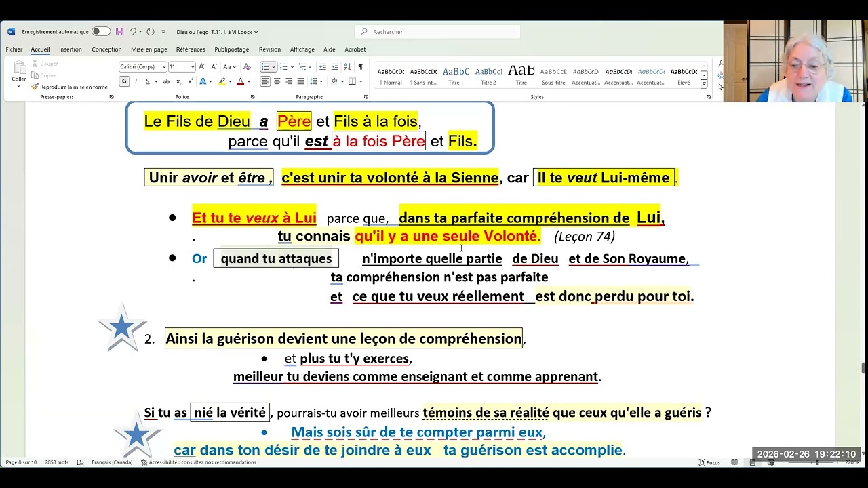Apply the Titre 1 style

coord(456,75)
